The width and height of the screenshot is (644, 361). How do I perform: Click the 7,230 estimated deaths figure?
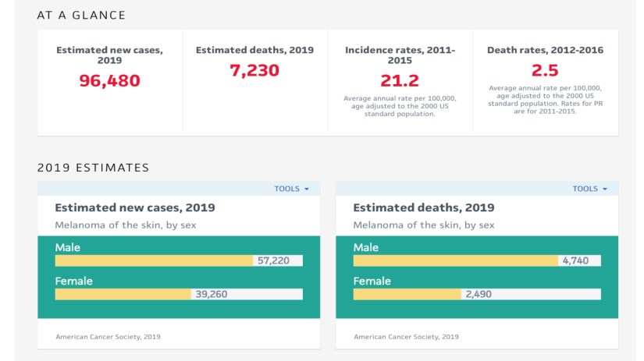[x=254, y=70]
